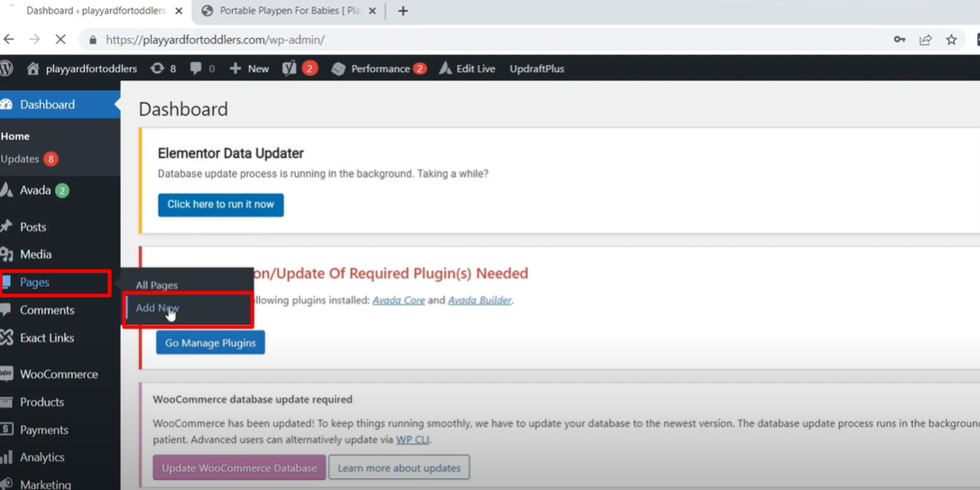980x490 pixels.
Task: Select the Dashboard browser tab
Action: point(95,11)
